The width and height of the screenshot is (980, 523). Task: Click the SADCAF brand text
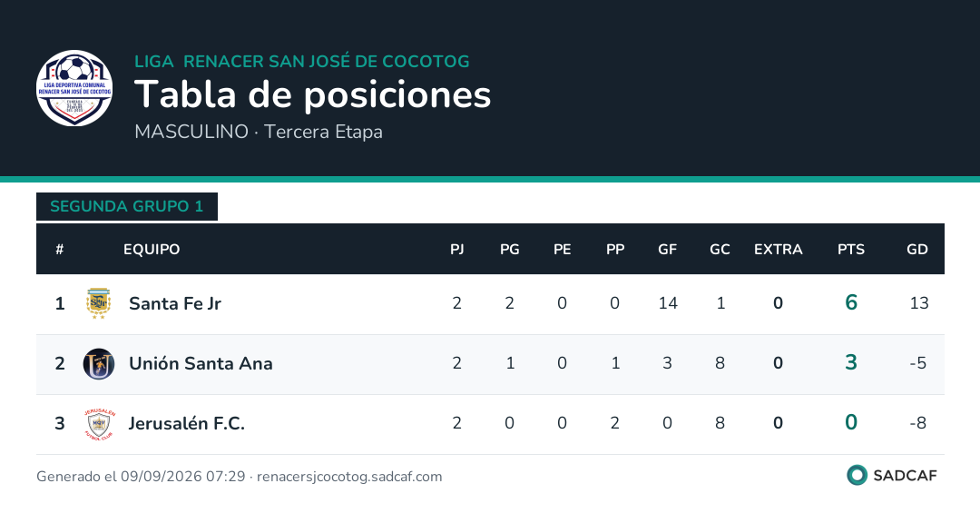point(905,476)
